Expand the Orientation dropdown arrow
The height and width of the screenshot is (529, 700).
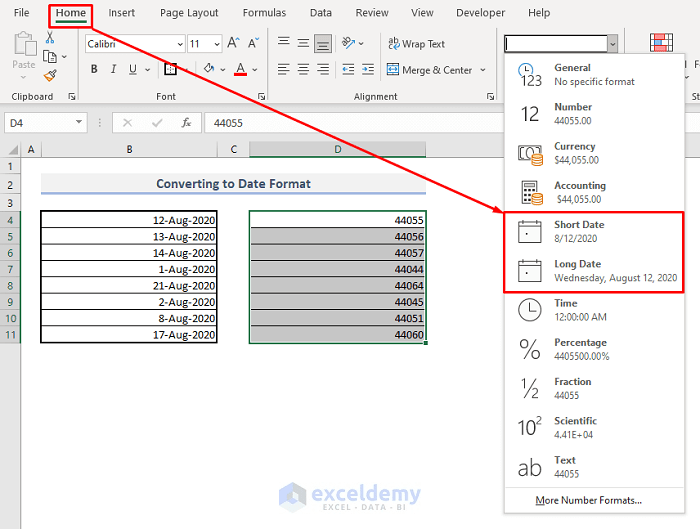tap(361, 43)
